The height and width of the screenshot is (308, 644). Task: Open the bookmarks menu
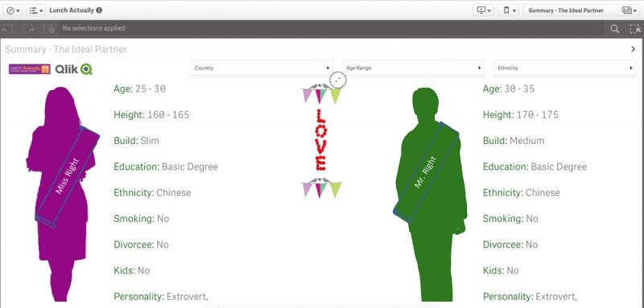click(x=510, y=10)
